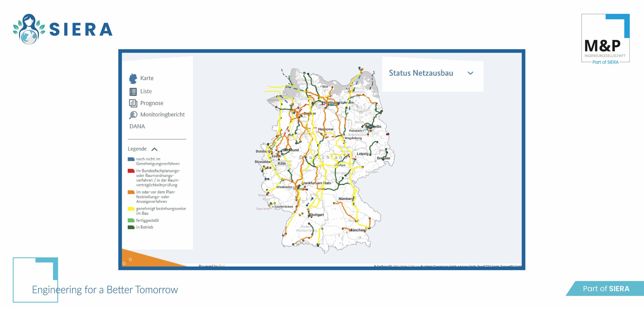Click the blue 'noch nicht im Genehmigungsverfahren' swatch
644x309 pixels.
click(x=131, y=159)
